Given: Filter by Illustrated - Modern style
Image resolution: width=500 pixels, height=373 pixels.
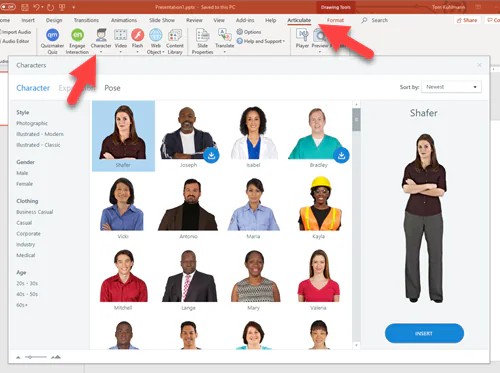Looking at the screenshot, I should [40, 134].
